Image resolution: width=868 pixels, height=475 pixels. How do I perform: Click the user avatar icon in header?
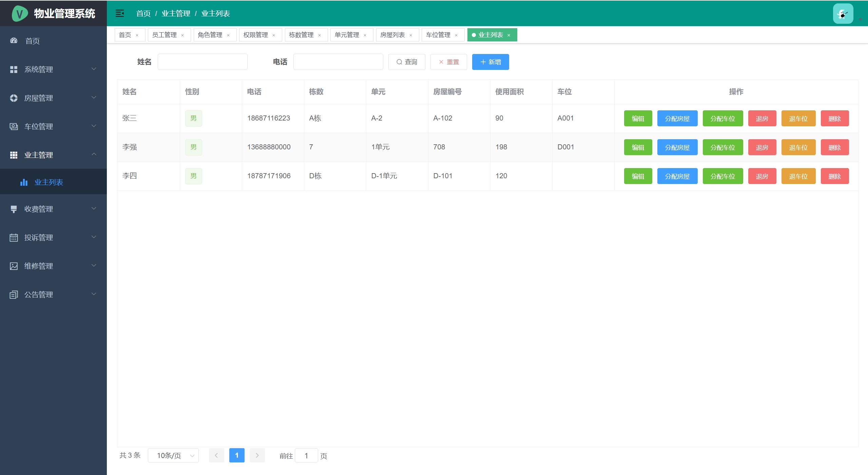coord(843,14)
